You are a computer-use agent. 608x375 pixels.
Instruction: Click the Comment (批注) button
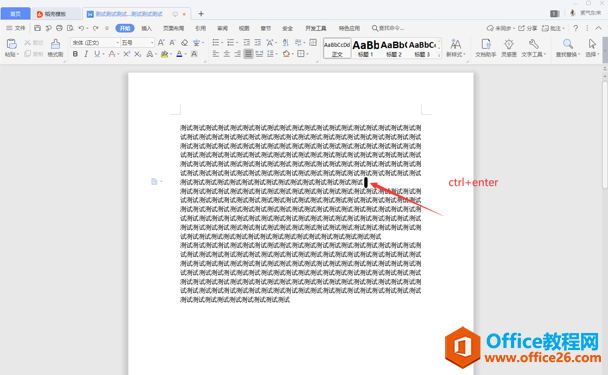[x=553, y=28]
